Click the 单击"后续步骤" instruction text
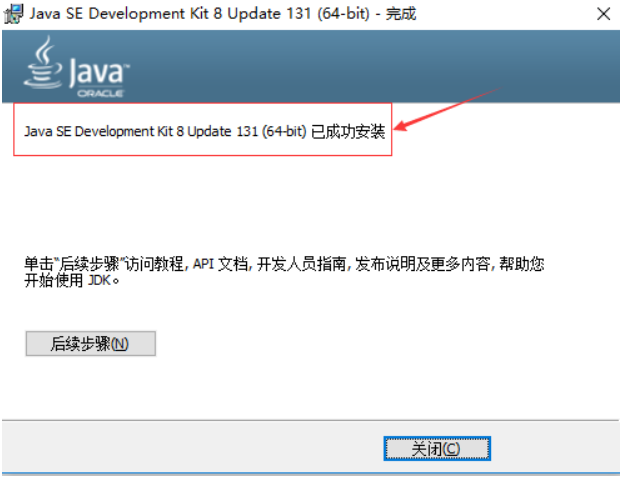The image size is (627, 480). point(74,264)
